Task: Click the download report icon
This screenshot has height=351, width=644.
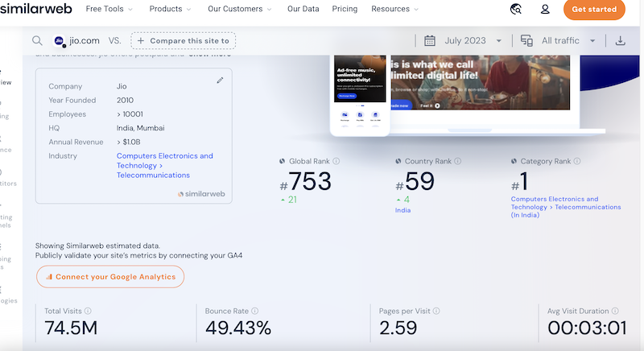Action: pos(620,41)
